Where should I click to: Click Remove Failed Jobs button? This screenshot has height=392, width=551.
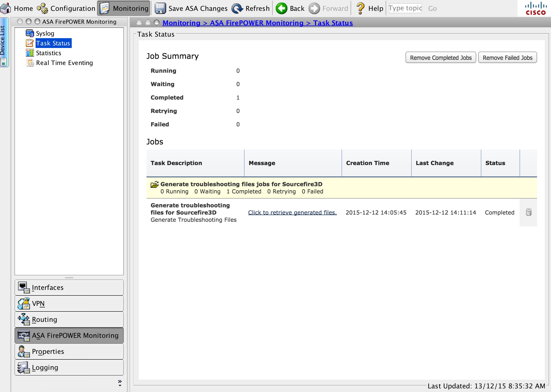tap(507, 58)
